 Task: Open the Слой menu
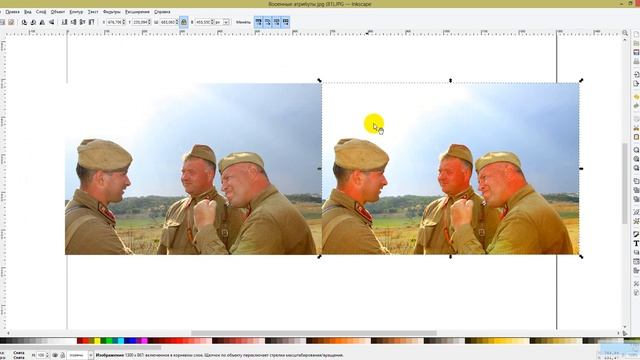(x=41, y=12)
